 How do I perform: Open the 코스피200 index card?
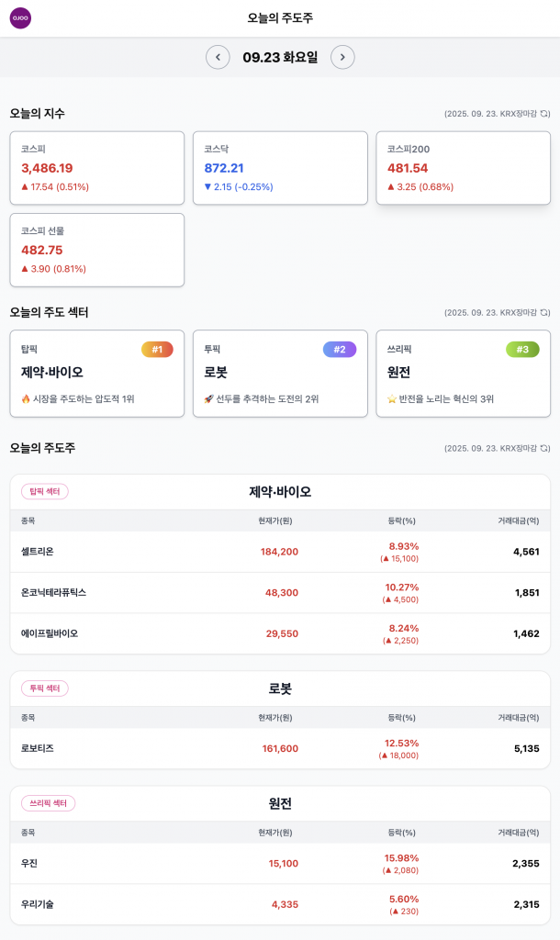point(463,168)
